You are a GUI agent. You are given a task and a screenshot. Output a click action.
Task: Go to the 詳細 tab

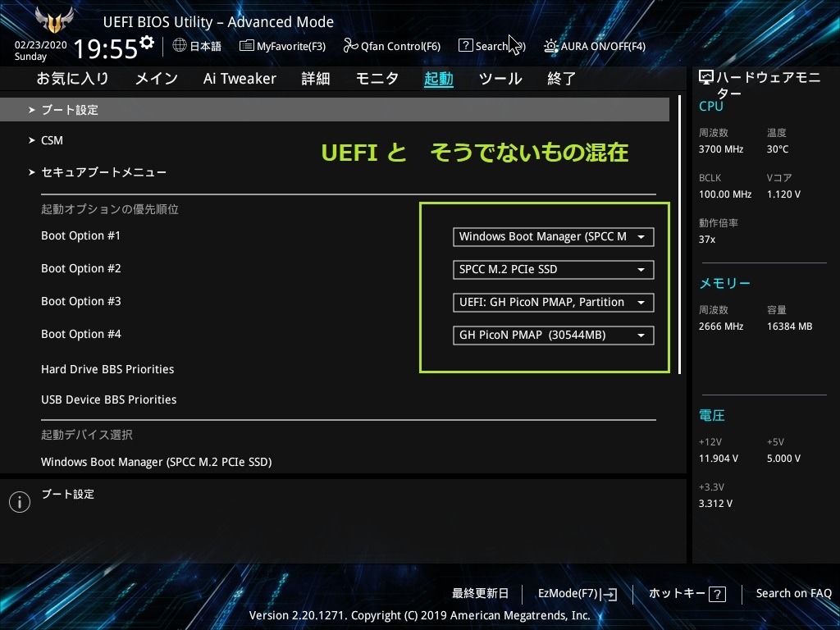coord(316,79)
